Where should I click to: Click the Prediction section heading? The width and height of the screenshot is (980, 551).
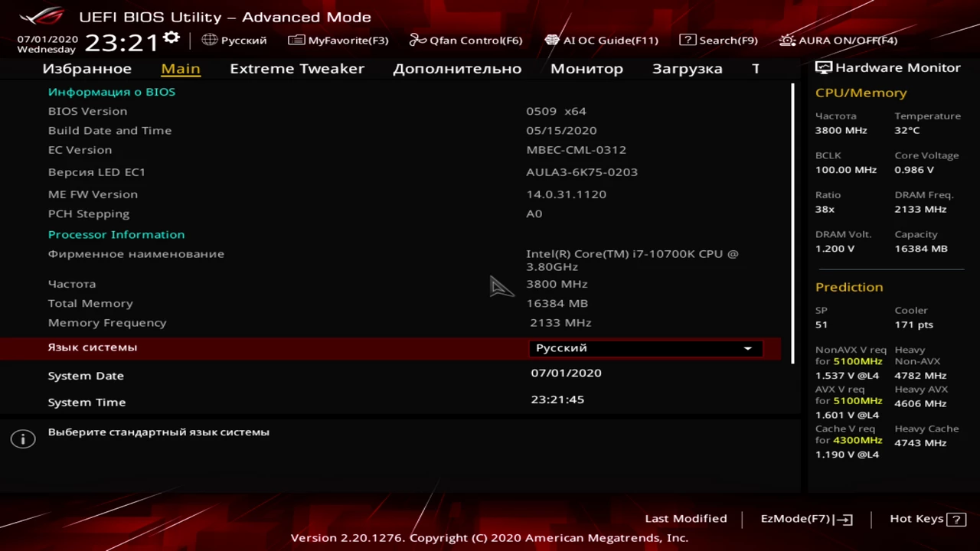point(849,287)
